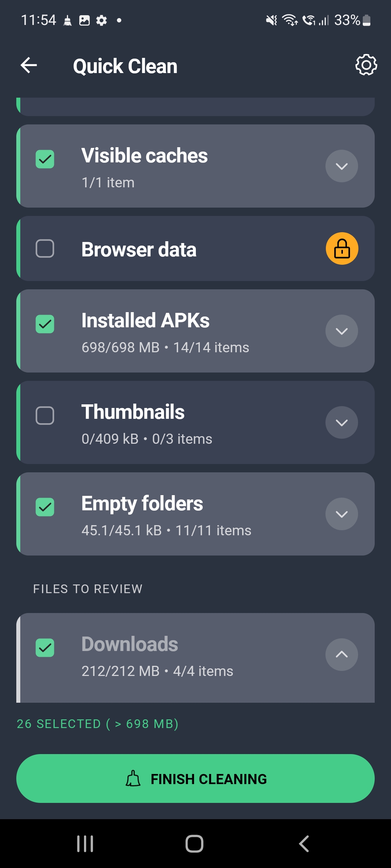This screenshot has width=391, height=868.
Task: Uncheck the Visible caches checkbox
Action: [x=45, y=159]
